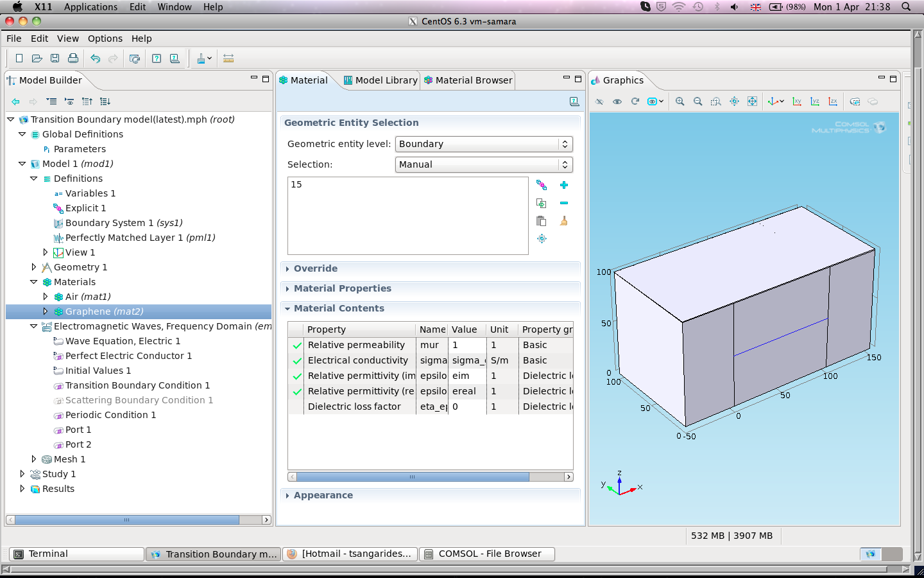924x578 pixels.
Task: Click the zoom to selection icon
Action: pyautogui.click(x=542, y=239)
